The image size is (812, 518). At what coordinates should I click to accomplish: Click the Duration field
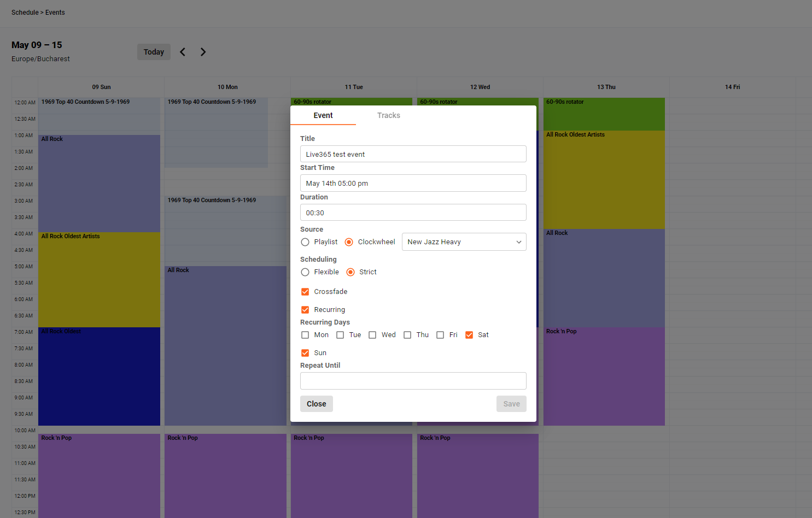[413, 212]
